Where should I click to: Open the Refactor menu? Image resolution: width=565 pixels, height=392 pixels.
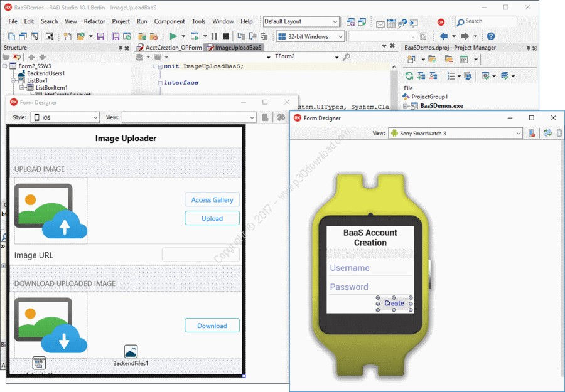(94, 21)
